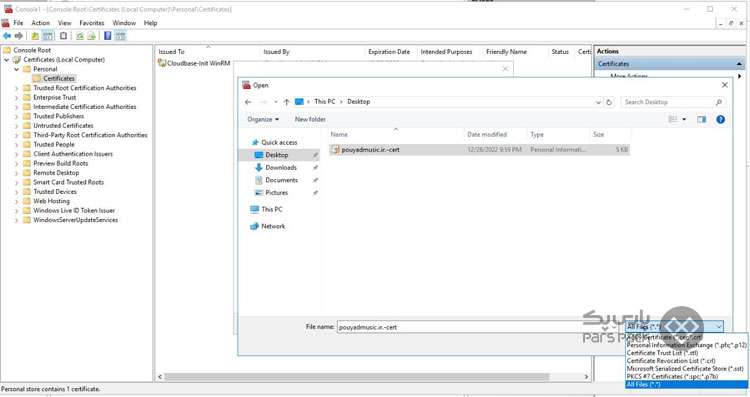Click the Copy clipboard toolbar icon
Screen dimensions: 750x397
pyautogui.click(x=63, y=36)
